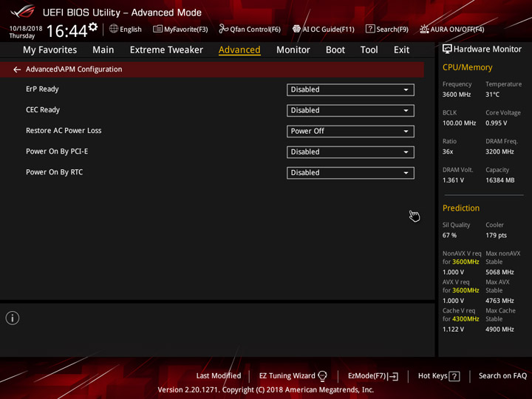Click the 5068 MHz Max nonAVX value

[499, 272]
